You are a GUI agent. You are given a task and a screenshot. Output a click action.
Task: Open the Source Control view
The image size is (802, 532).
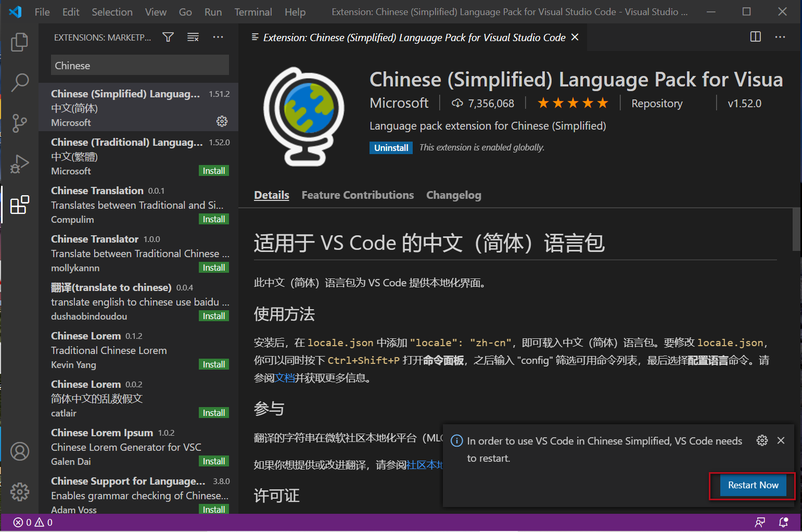19,123
